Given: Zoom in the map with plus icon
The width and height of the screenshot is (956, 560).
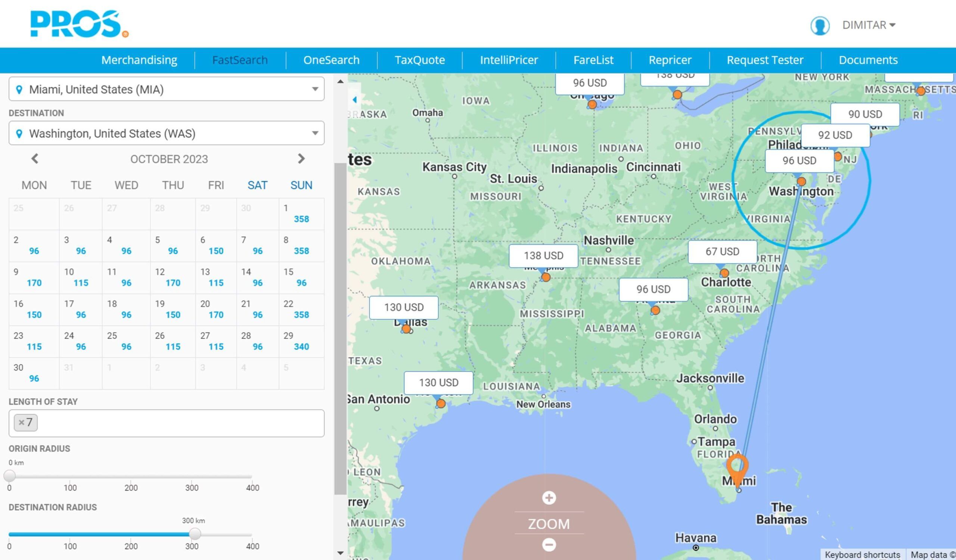Looking at the screenshot, I should click(549, 498).
